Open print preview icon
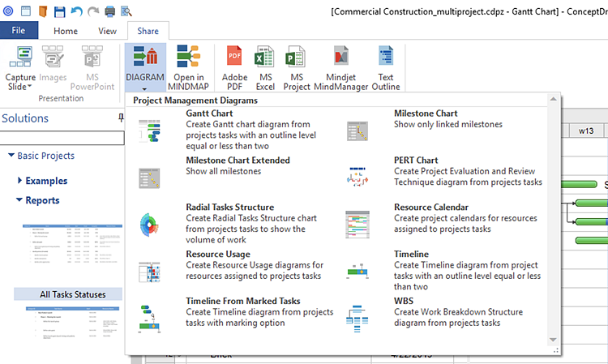 pyautogui.click(x=126, y=11)
